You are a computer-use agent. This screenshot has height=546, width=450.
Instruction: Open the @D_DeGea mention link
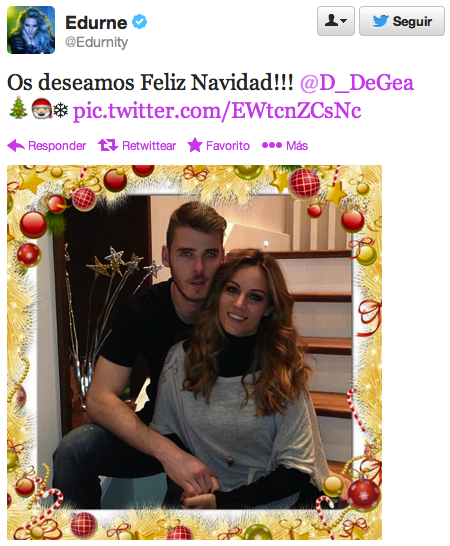click(x=357, y=83)
